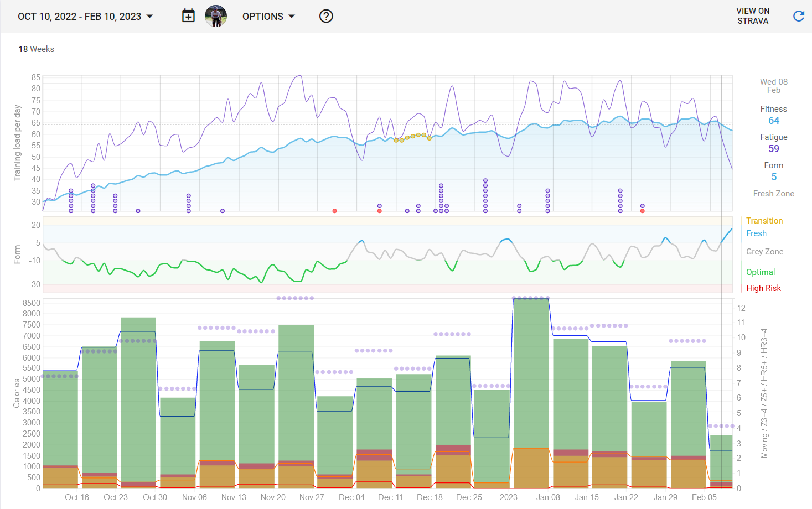Screen dimensions: 812x509
Task: Click the Calories axis title
Action: (17, 393)
